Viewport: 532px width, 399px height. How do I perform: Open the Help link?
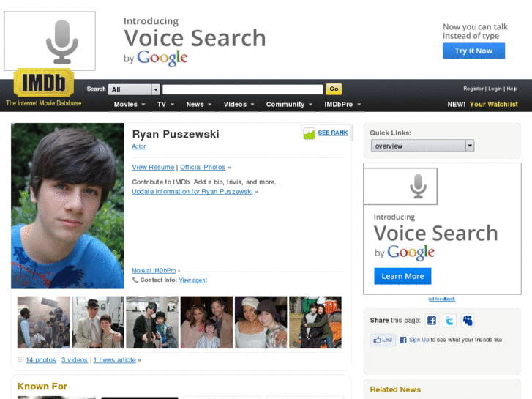(x=512, y=89)
